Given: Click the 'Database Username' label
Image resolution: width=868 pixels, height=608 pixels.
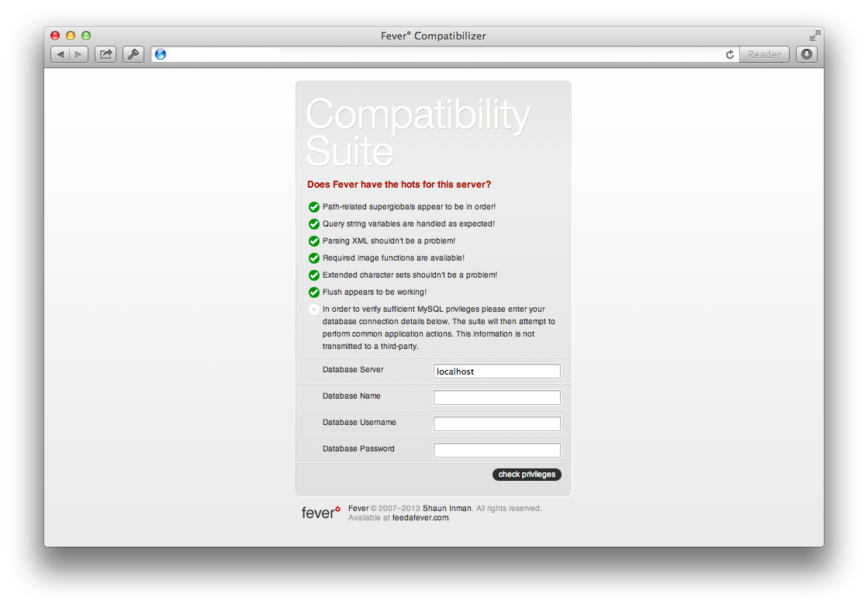Looking at the screenshot, I should [359, 422].
